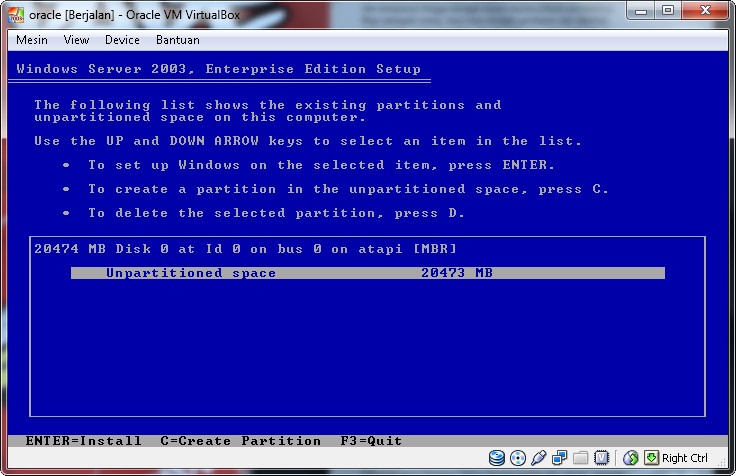736x476 pixels.
Task: Click the '20474 MB Disk 0' header line
Action: 245,249
